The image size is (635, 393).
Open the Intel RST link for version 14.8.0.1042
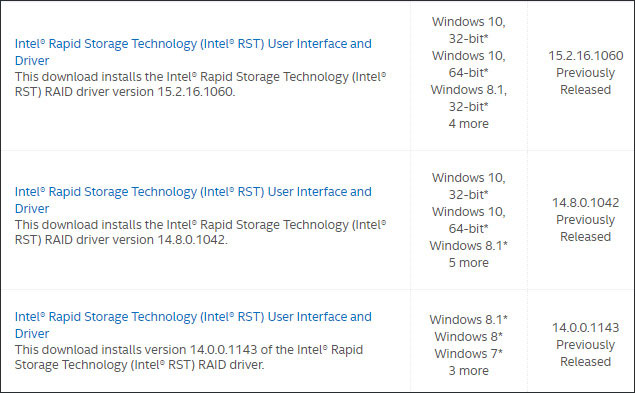(x=193, y=200)
